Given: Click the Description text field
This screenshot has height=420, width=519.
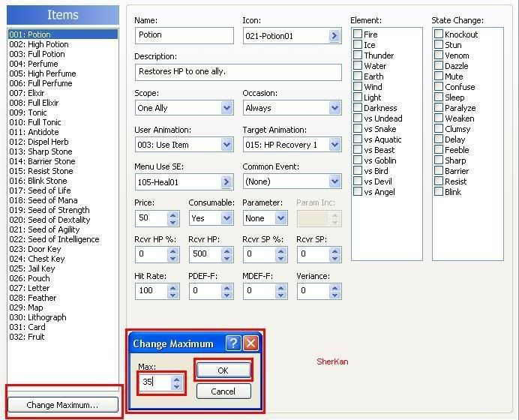Looking at the screenshot, I should pos(238,72).
